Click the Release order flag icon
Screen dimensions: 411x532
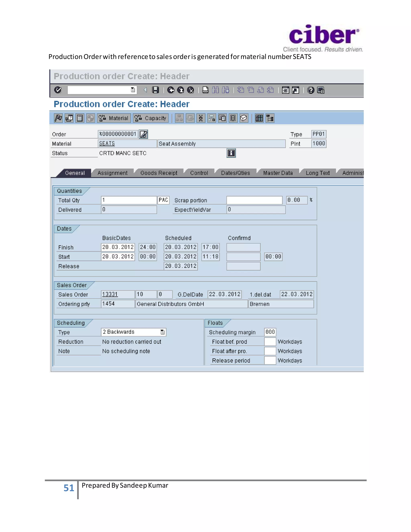pyautogui.click(x=58, y=118)
